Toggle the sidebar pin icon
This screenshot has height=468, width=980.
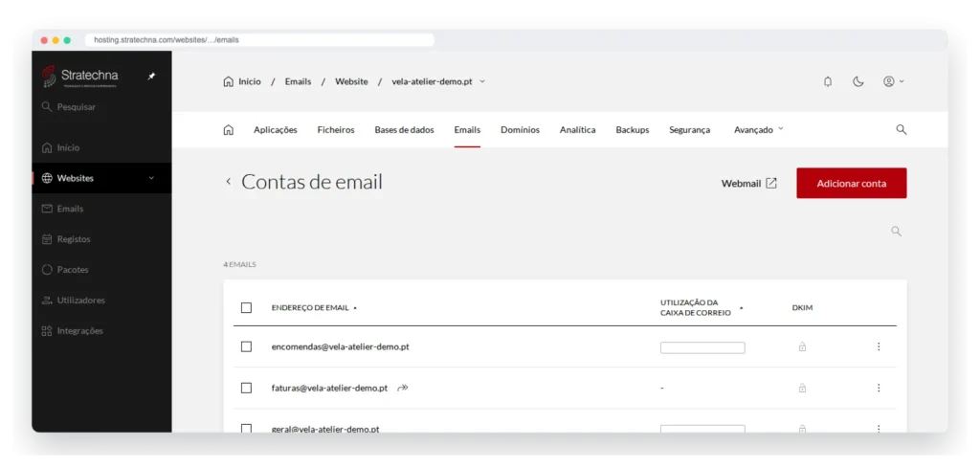(x=151, y=77)
